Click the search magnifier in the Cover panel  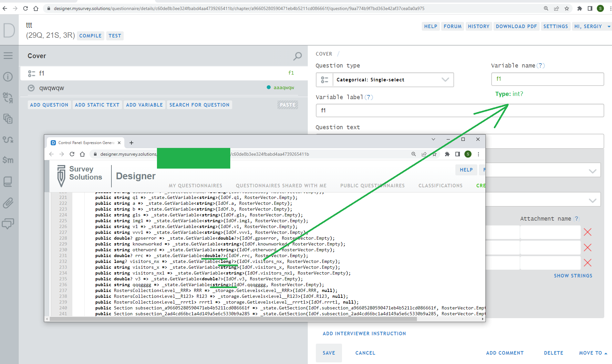tap(297, 56)
